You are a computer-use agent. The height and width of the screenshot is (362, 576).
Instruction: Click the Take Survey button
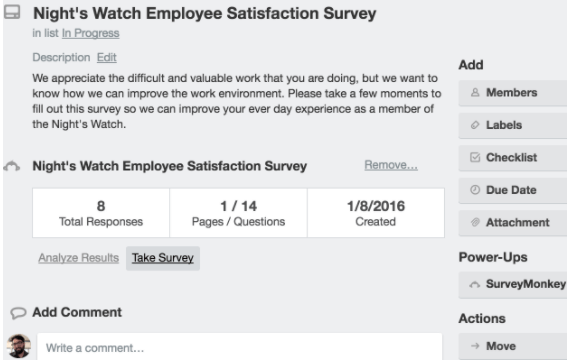[x=163, y=258]
